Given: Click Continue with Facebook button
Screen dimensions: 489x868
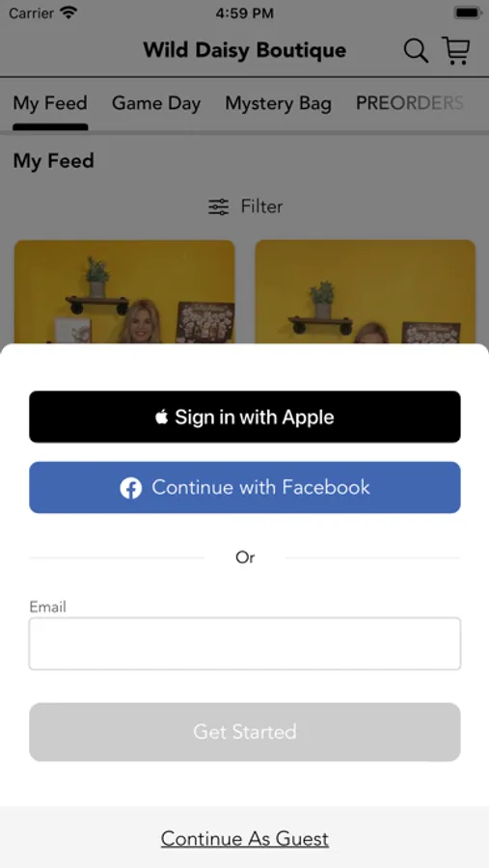Looking at the screenshot, I should [245, 488].
